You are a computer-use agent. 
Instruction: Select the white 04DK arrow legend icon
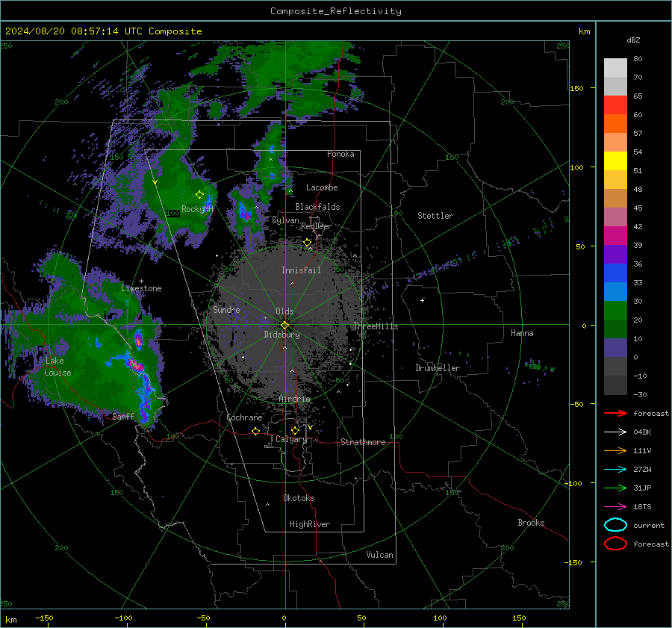pos(615,432)
